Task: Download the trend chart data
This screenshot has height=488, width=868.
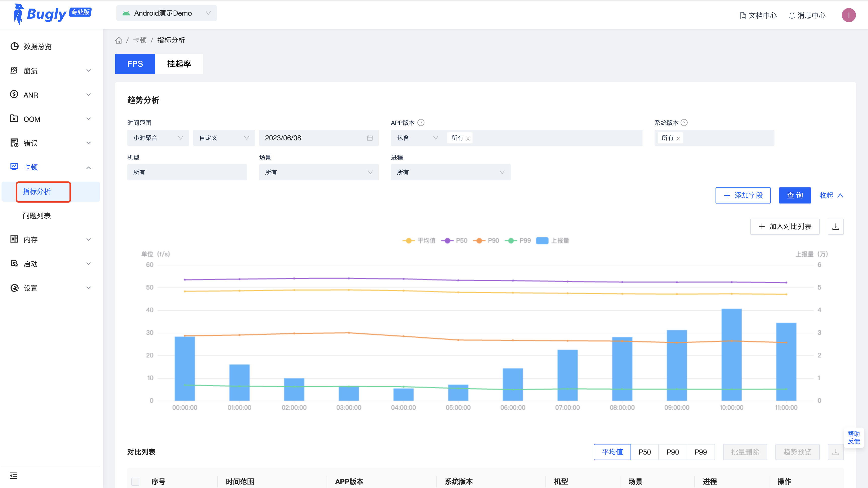Action: click(836, 227)
